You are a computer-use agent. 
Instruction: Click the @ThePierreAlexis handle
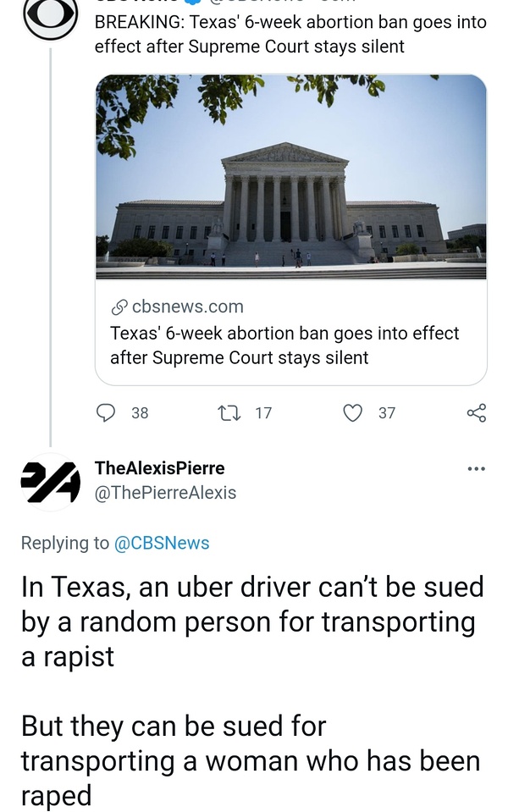click(166, 492)
